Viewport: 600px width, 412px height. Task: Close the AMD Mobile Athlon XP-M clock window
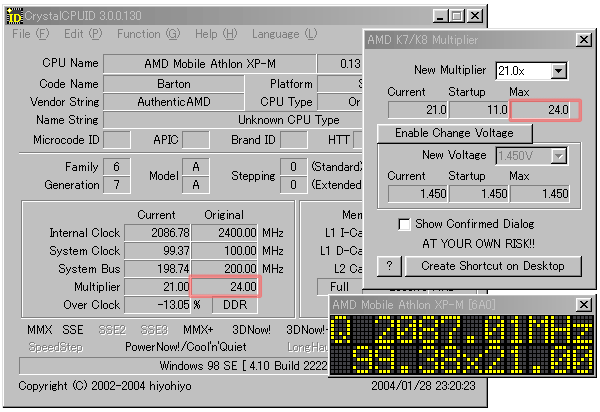[x=584, y=305]
